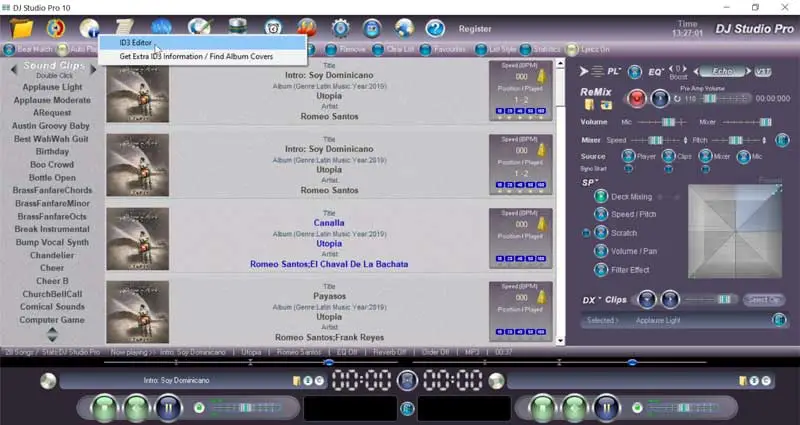Click the flame burn icon in toolbar
Viewport: 800px width, 425px height.
click(307, 28)
